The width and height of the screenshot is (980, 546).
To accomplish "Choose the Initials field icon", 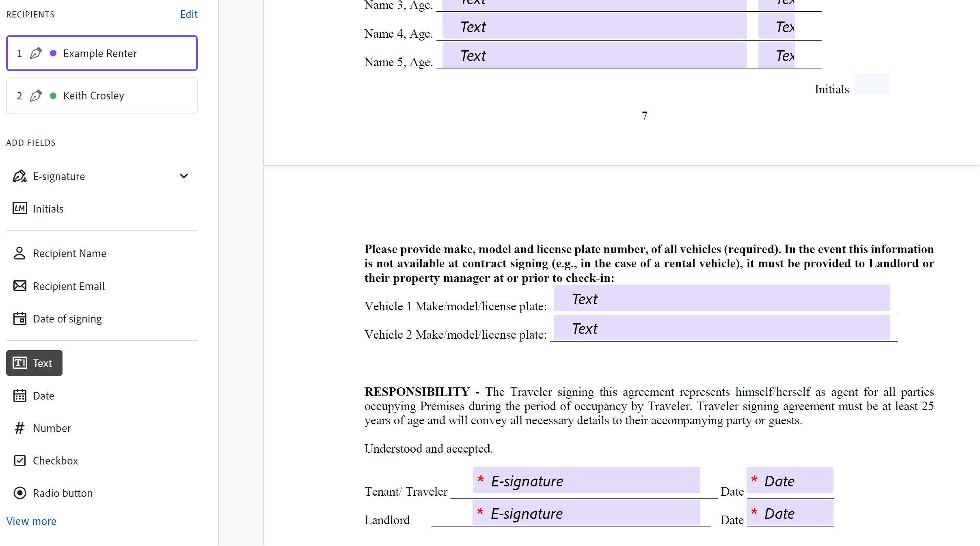I will (19, 209).
